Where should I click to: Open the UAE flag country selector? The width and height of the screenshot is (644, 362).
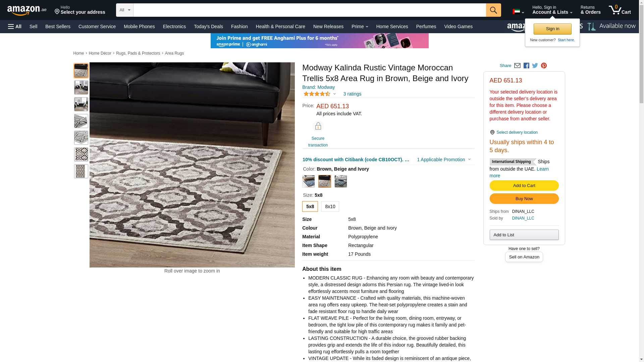point(518,12)
